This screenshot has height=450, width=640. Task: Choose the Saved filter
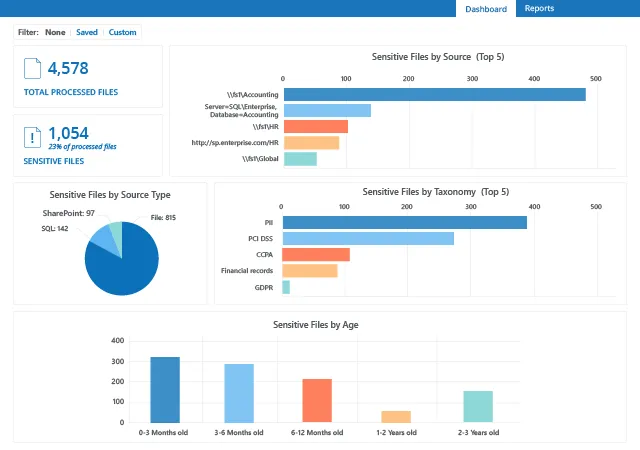(87, 32)
